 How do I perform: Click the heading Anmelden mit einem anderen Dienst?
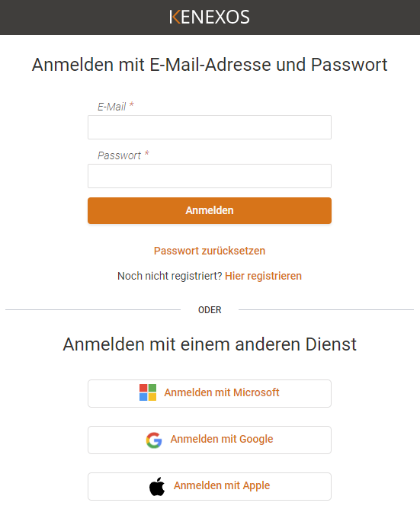[x=210, y=344]
